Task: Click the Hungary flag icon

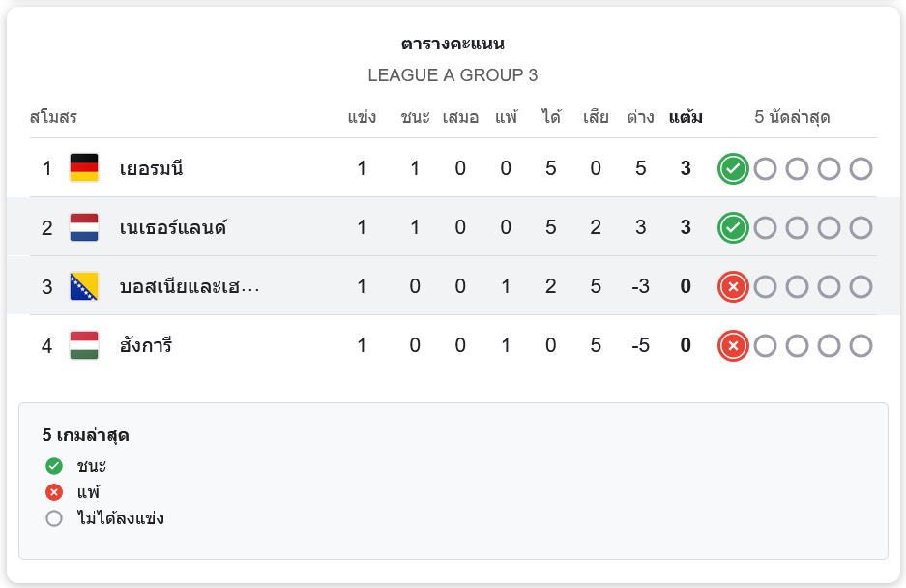Action: tap(84, 345)
